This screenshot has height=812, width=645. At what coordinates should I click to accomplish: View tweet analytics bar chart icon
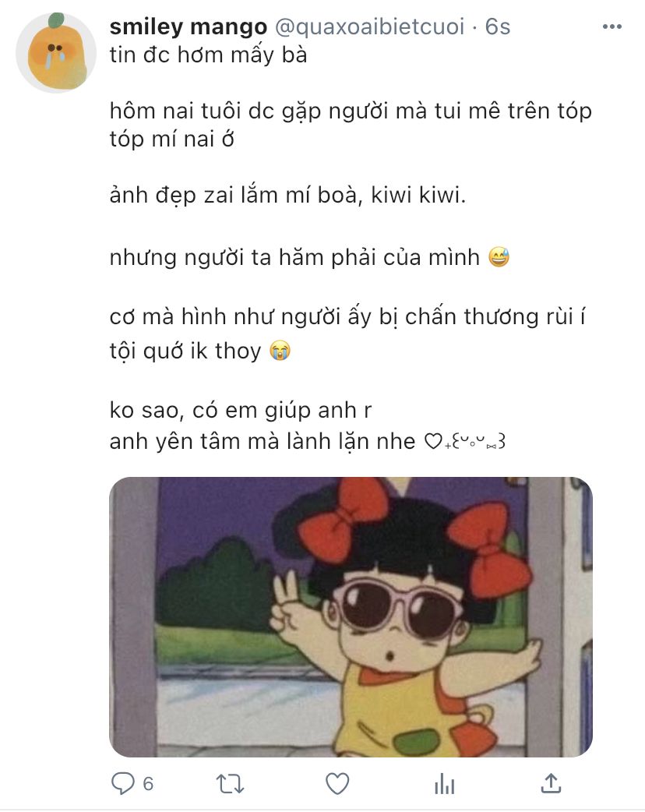click(x=445, y=783)
